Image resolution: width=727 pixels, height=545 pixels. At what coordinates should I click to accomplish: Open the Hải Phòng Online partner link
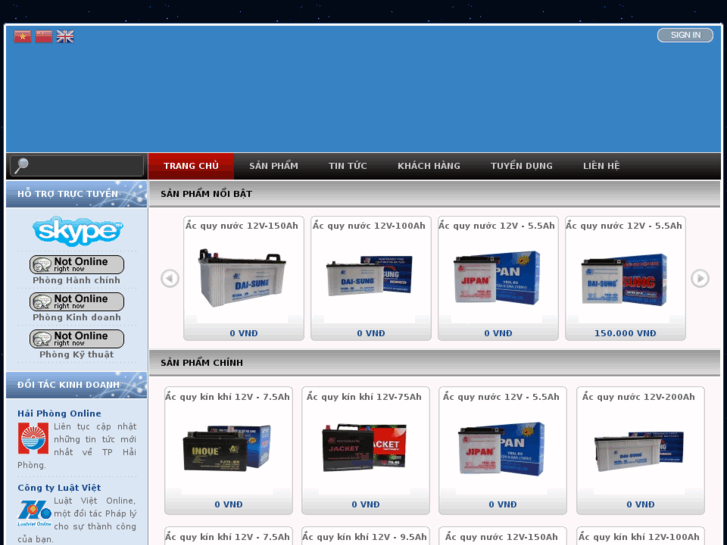[59, 413]
